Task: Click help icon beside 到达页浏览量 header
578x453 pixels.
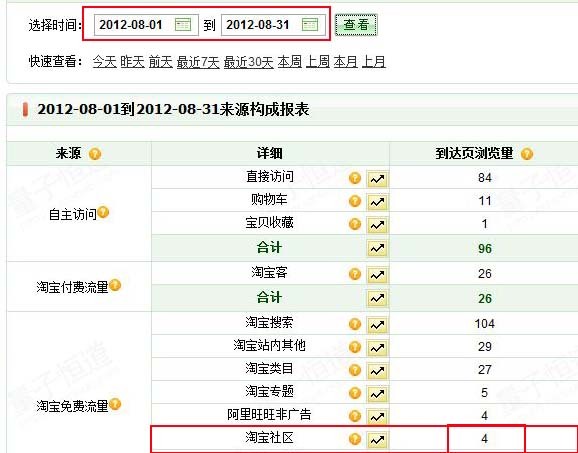Action: tap(527, 153)
